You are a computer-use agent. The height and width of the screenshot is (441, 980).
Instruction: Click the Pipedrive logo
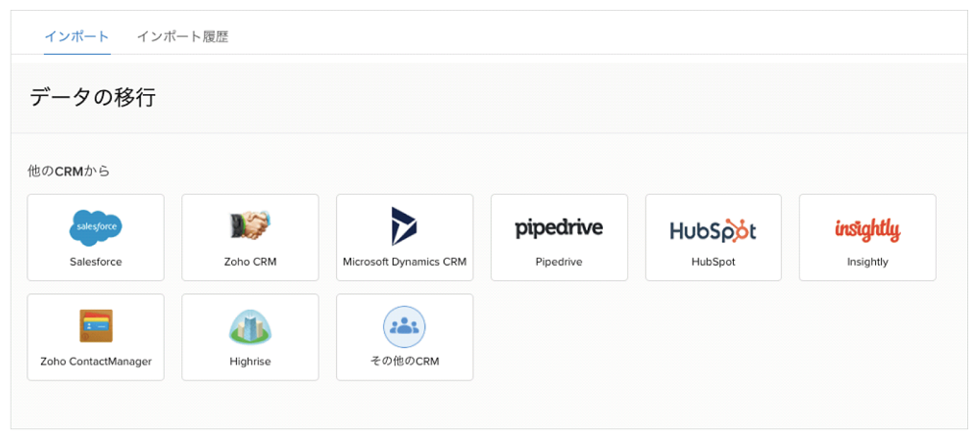click(x=559, y=228)
